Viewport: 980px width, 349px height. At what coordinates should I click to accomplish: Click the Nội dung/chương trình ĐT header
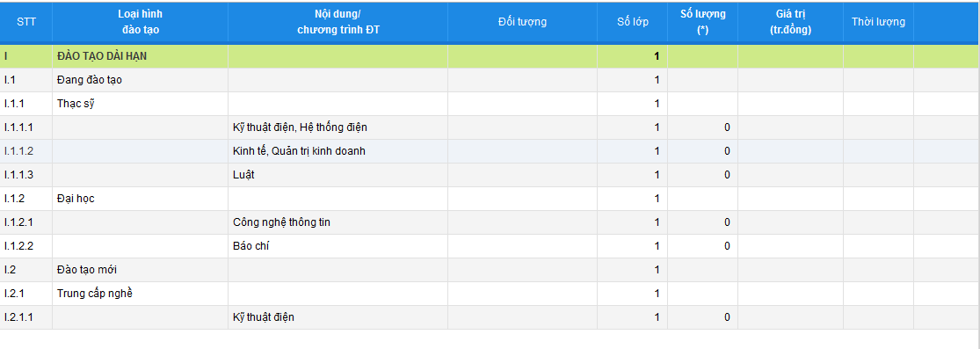(x=338, y=22)
